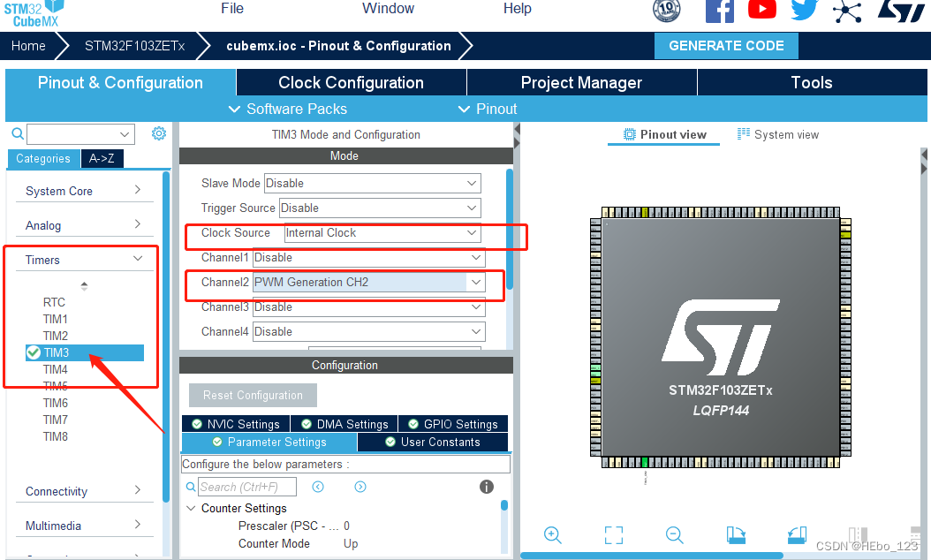Click the ST logo icon
Image resolution: width=931 pixels, height=560 pixels.
pos(901,11)
